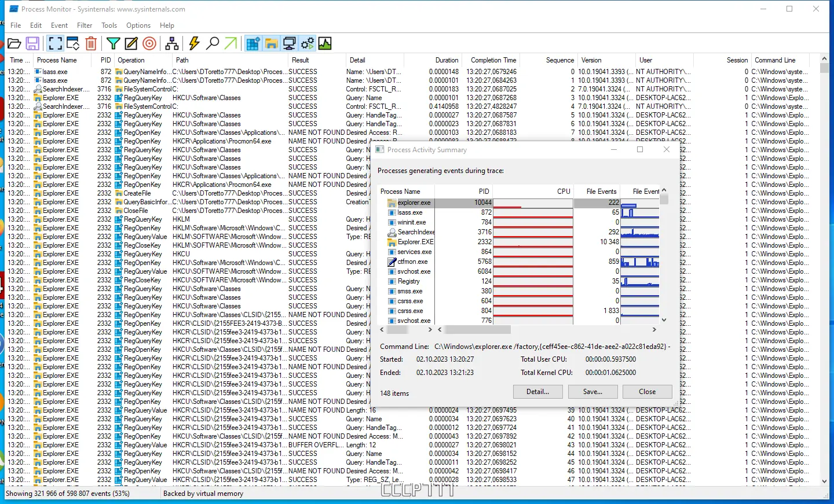Viewport: 834px width, 504px height.
Task: Click the Sequence column header
Action: tap(548, 60)
